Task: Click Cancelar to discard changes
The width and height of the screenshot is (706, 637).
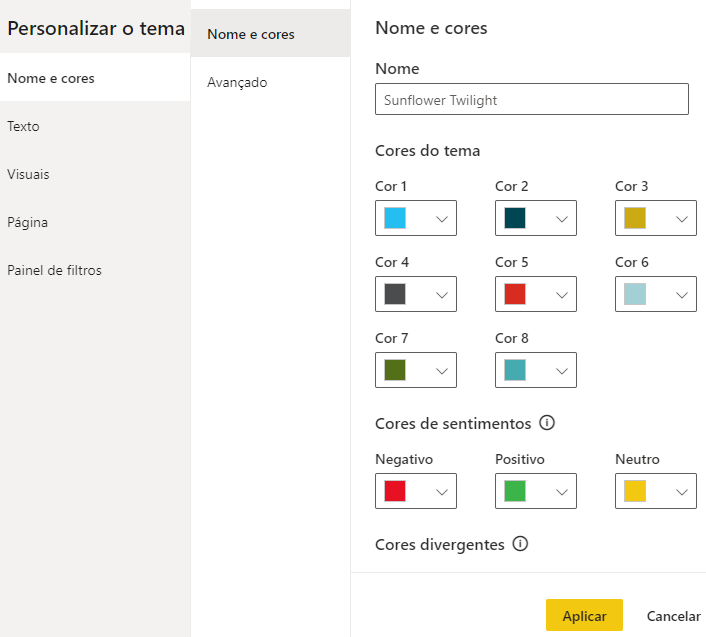Action: tap(673, 615)
